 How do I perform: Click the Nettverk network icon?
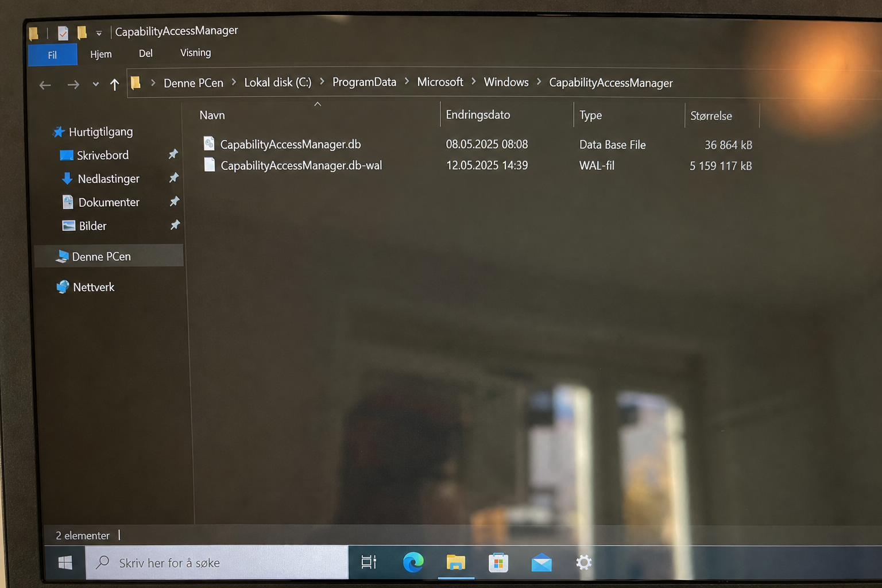click(63, 287)
